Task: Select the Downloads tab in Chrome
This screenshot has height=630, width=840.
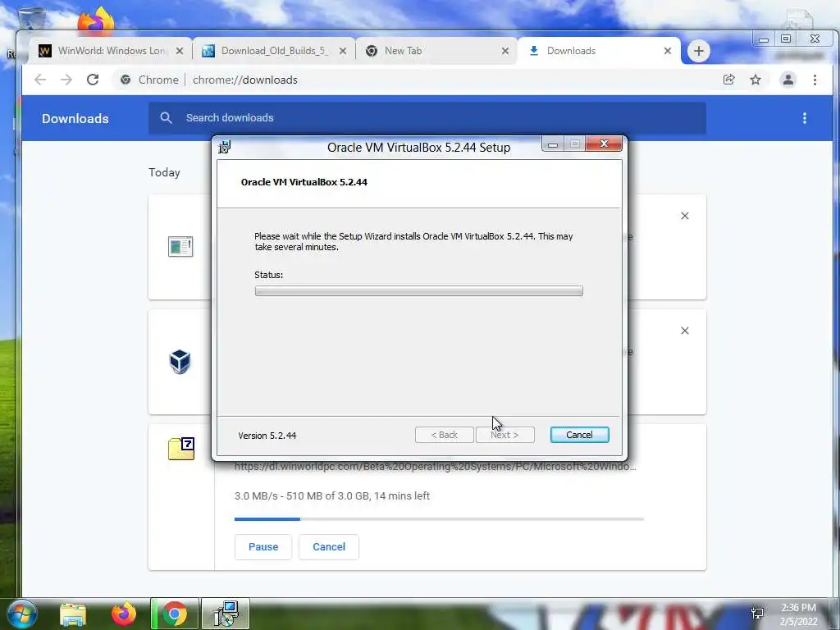Action: [599, 51]
